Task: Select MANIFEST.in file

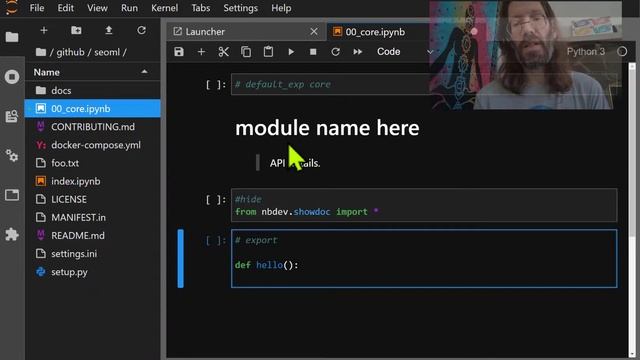Action: 93,218
